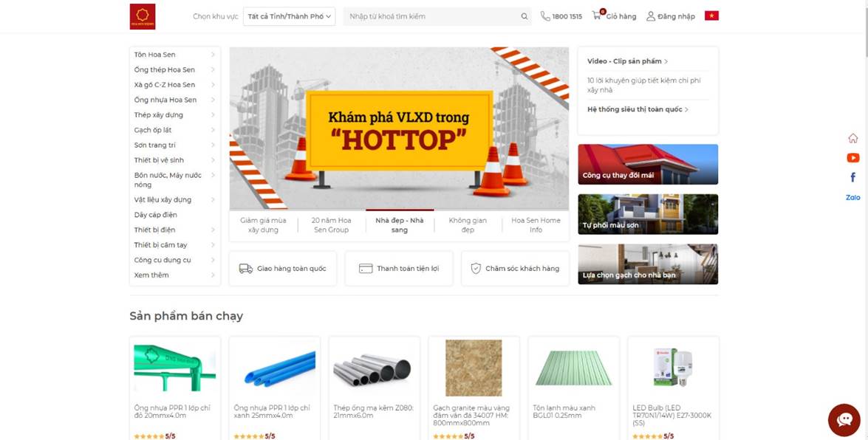Screen dimensions: 868x440
Task: Click the Hoa Sen Home logo
Action: [x=143, y=16]
